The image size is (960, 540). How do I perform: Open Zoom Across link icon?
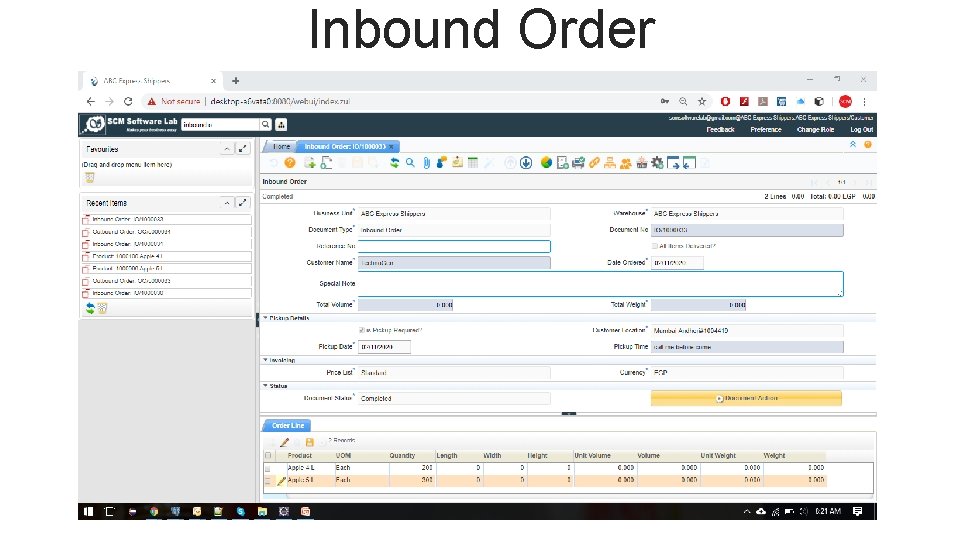(594, 163)
